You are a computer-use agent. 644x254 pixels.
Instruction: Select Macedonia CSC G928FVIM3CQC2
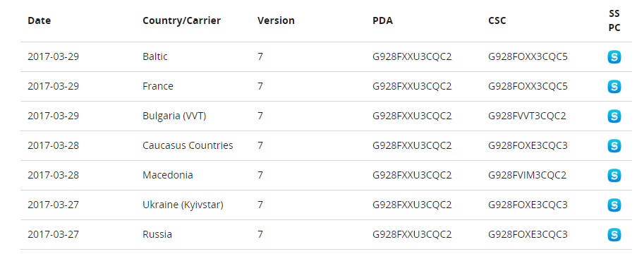pyautogui.click(x=527, y=175)
